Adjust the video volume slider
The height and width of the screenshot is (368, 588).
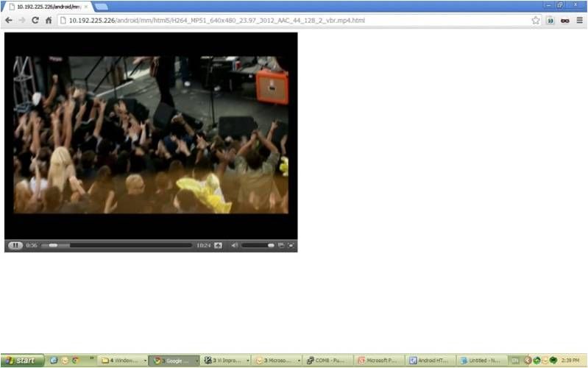point(258,245)
